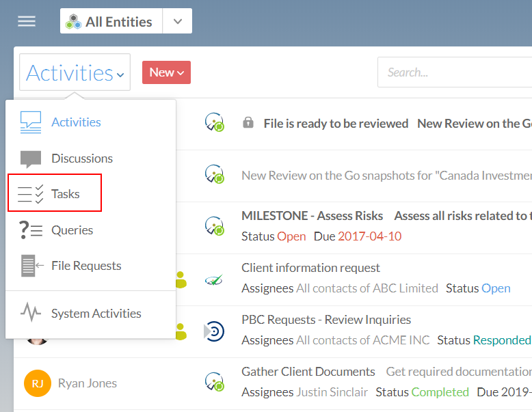Open PBC Requests - Review Inquiries item
This screenshot has width=532, height=412.
326,320
